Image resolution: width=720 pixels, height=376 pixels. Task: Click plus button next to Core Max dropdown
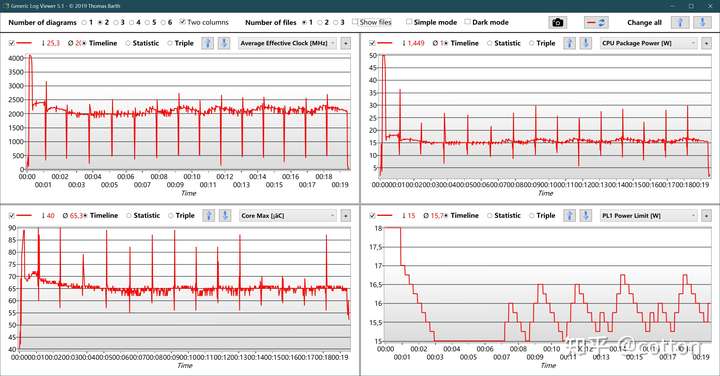point(345,215)
